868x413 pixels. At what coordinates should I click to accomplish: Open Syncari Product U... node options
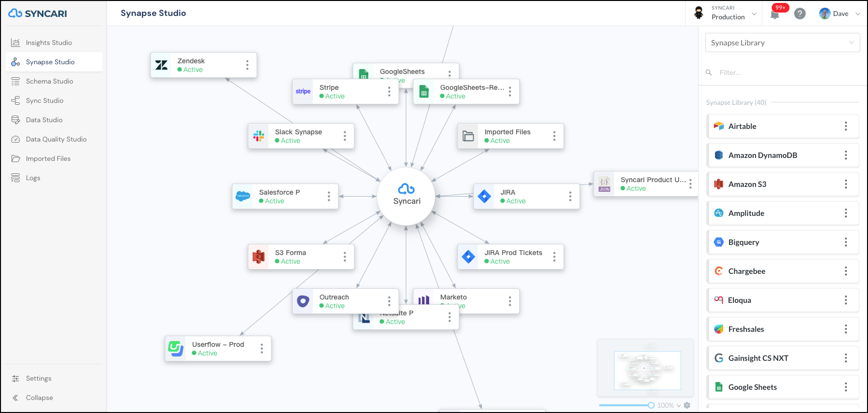click(690, 184)
